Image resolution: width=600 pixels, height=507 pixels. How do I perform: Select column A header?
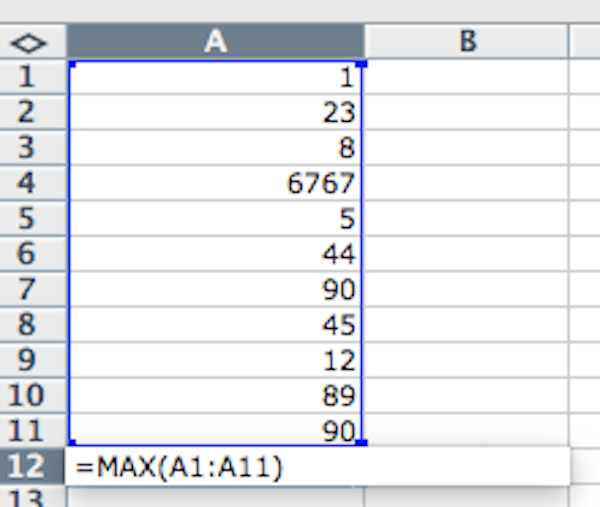click(216, 41)
